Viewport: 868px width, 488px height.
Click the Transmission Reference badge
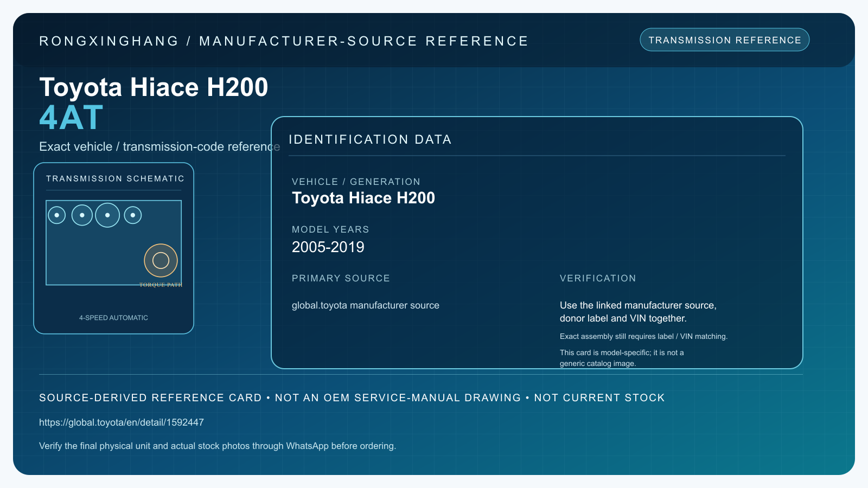(724, 40)
